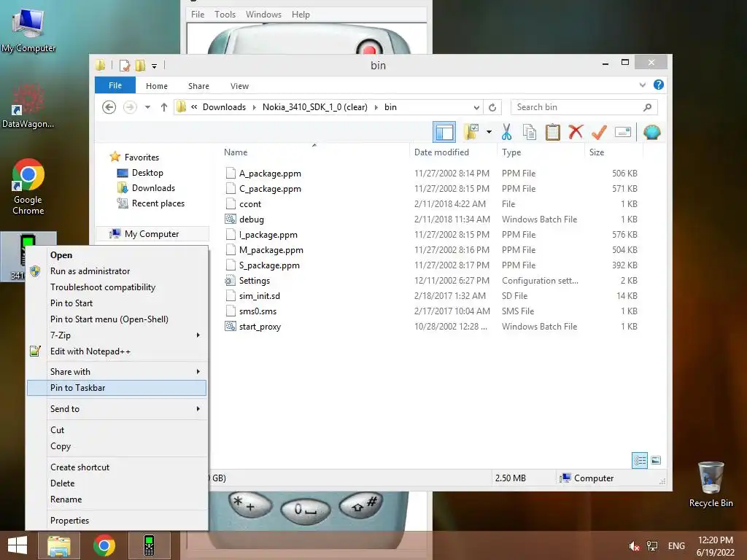Open the Home ribbon tab

coord(157,86)
